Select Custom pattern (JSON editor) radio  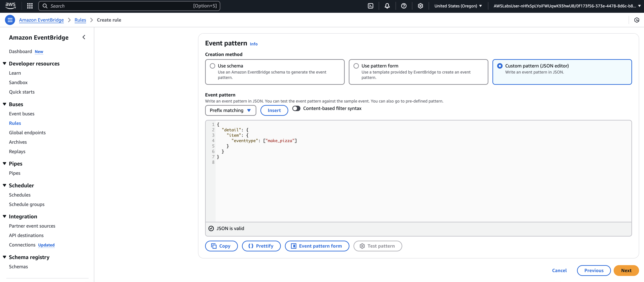click(500, 66)
